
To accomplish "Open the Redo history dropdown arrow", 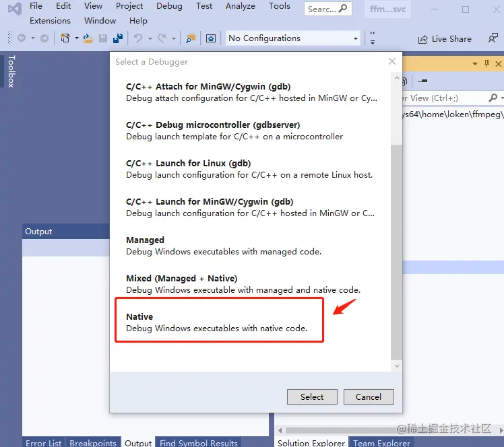I will click(174, 38).
